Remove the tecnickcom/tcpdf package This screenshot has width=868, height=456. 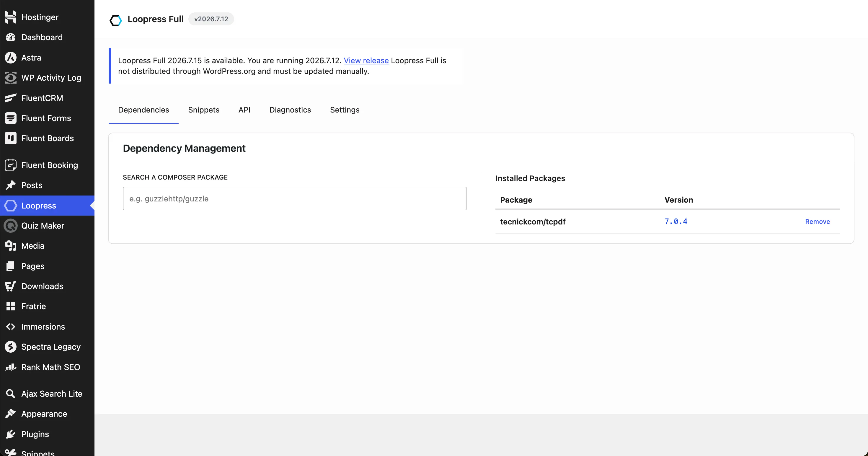click(818, 222)
